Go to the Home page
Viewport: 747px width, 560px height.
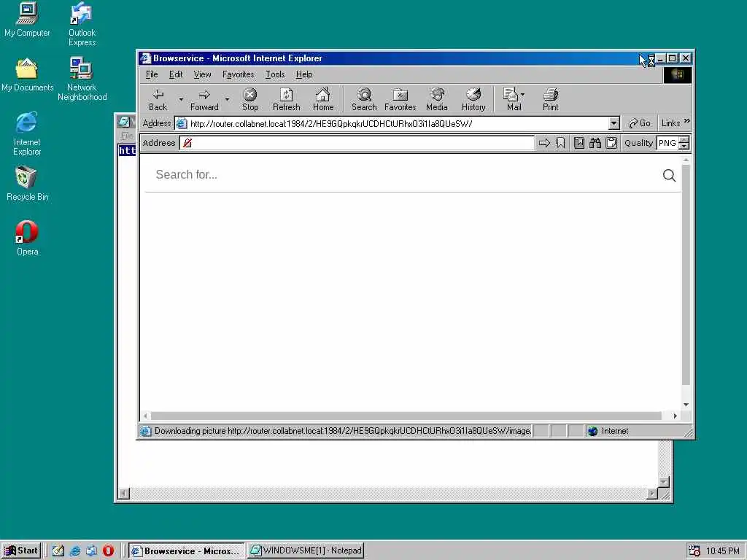323,100
